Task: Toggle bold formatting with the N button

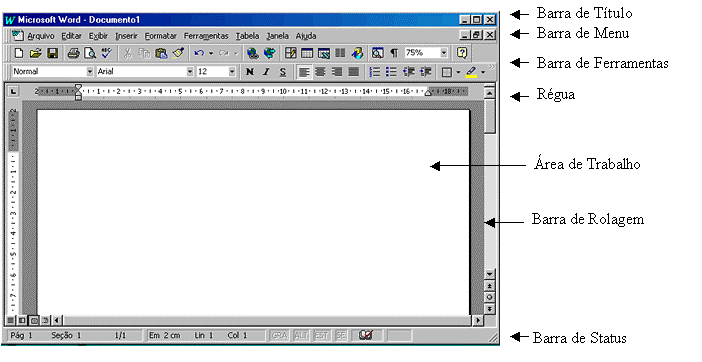Action: coord(250,72)
